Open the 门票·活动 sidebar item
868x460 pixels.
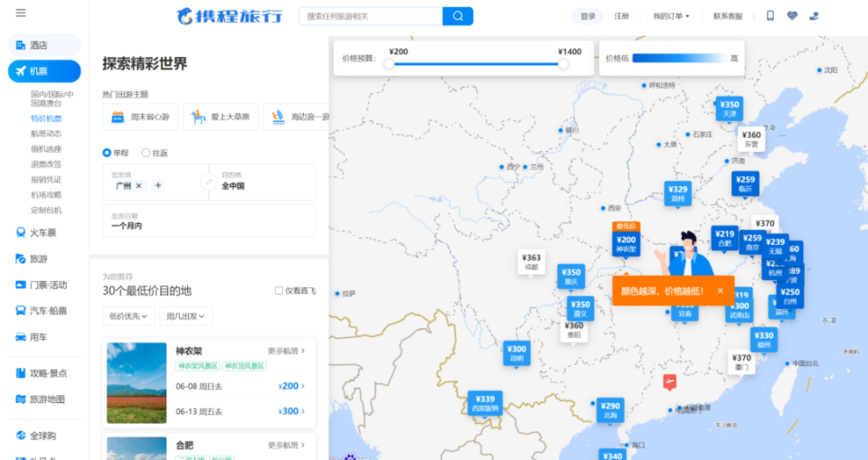coord(44,285)
